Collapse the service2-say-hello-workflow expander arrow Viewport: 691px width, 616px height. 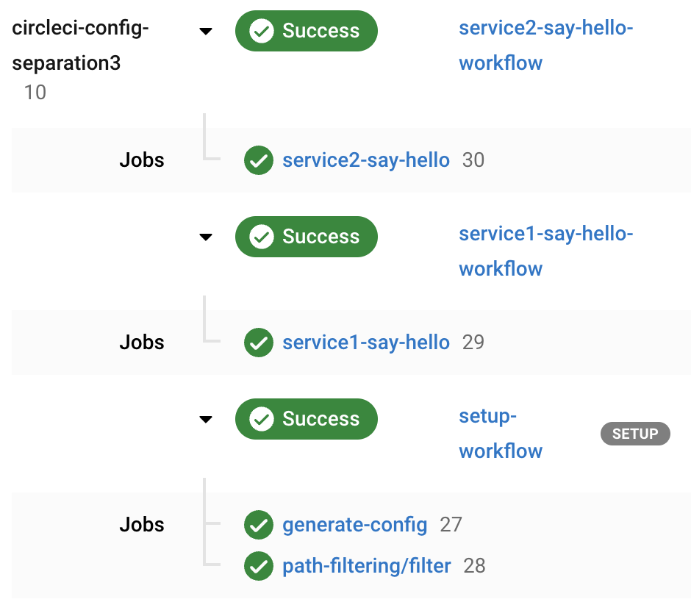206,32
